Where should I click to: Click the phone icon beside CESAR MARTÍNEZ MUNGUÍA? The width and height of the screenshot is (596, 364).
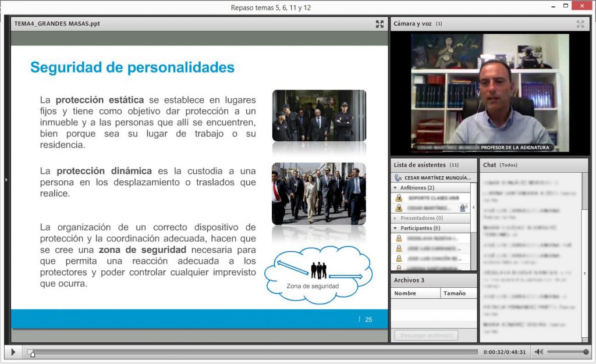pyautogui.click(x=398, y=177)
